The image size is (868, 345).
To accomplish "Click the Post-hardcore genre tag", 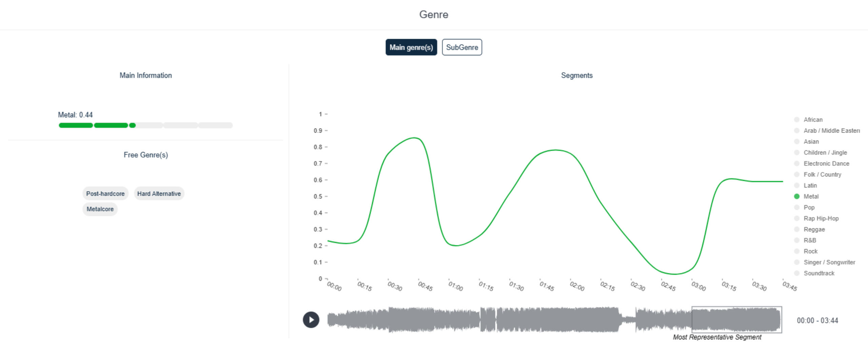I will coord(105,194).
